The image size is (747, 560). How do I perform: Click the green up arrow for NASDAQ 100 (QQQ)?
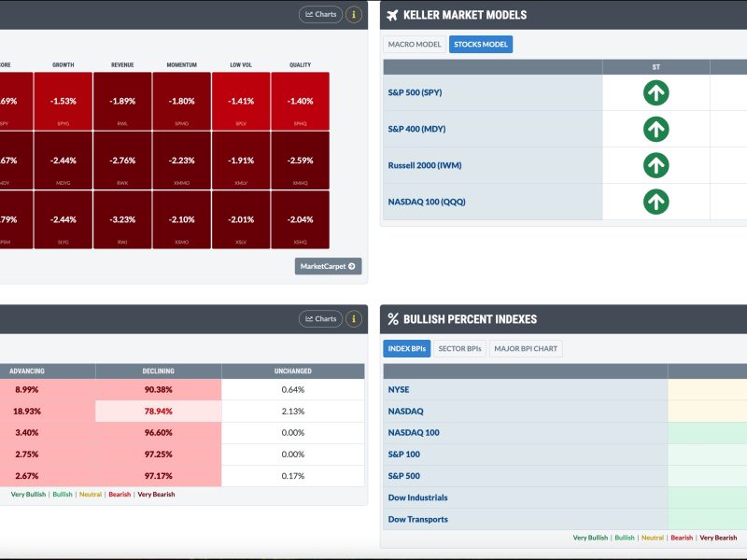[x=656, y=202]
